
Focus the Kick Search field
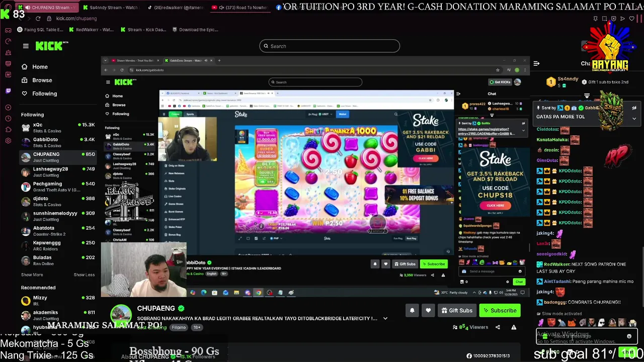pyautogui.click(x=330, y=46)
